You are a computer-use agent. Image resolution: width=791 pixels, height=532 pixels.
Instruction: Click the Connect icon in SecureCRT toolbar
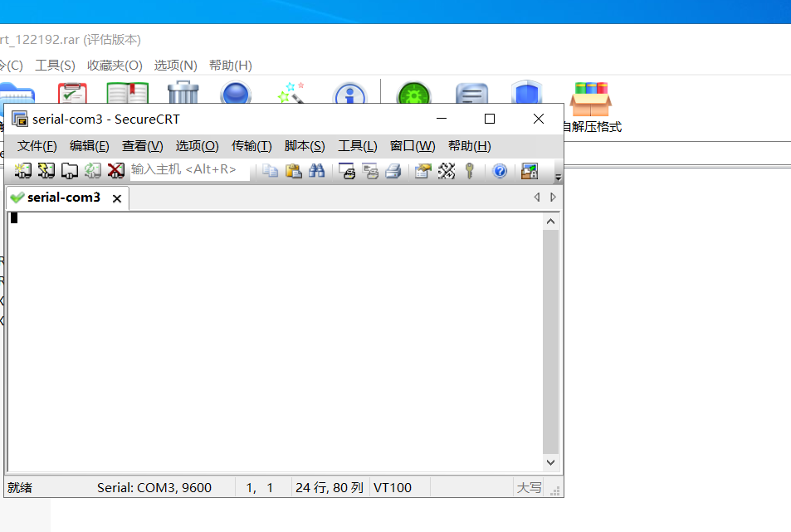tap(22, 170)
